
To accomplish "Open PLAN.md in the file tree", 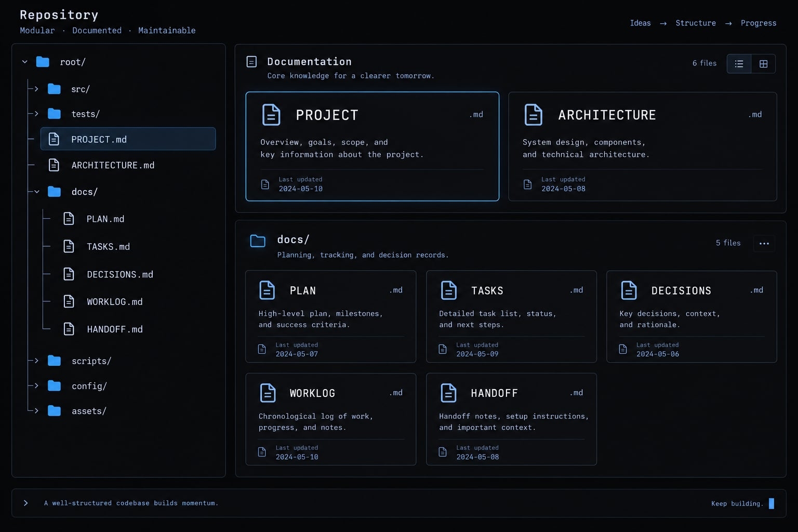I will (105, 219).
